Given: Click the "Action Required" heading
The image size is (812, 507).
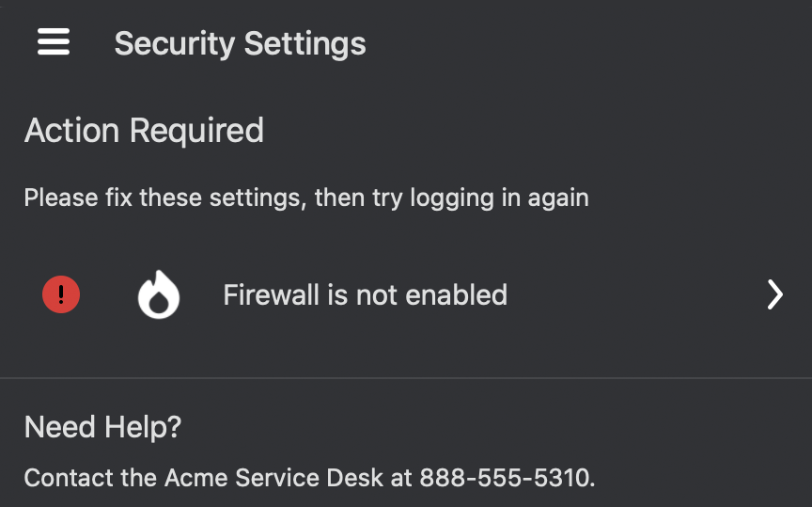Looking at the screenshot, I should [x=144, y=130].
